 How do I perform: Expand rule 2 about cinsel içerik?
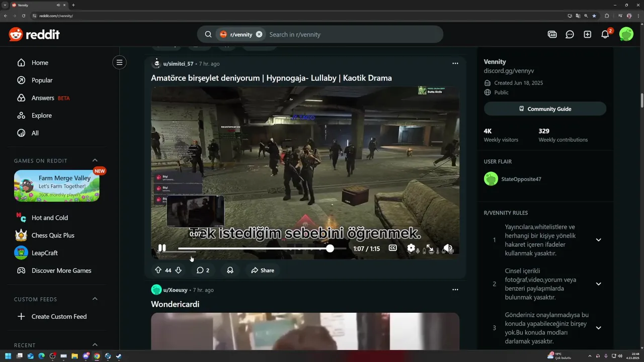click(598, 284)
